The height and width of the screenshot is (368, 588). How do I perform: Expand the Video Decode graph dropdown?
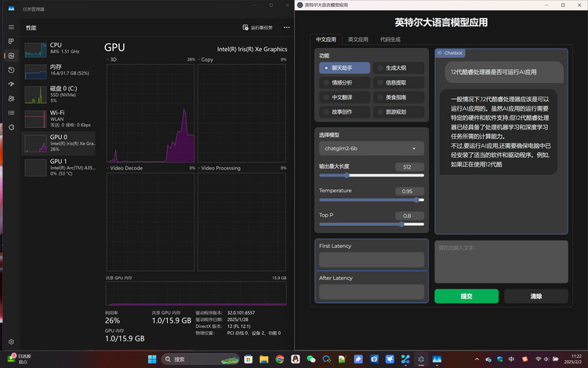125,168
